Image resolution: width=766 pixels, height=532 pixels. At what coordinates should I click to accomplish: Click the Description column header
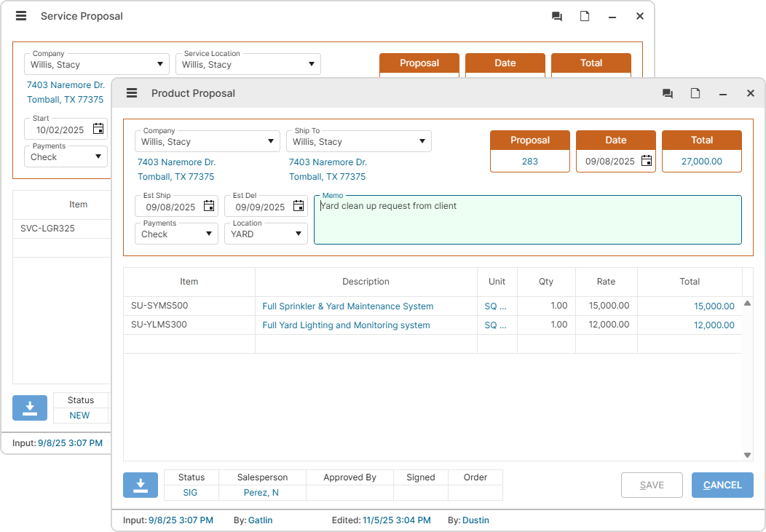[x=366, y=282]
